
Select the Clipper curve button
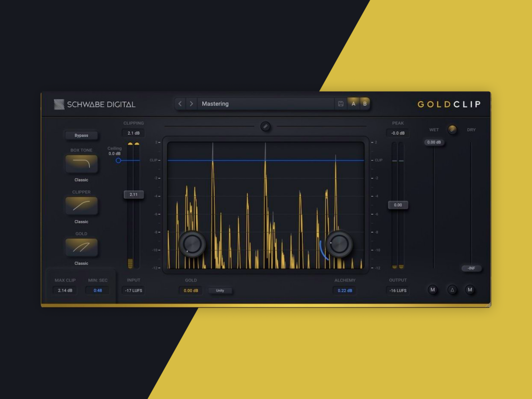(x=82, y=206)
